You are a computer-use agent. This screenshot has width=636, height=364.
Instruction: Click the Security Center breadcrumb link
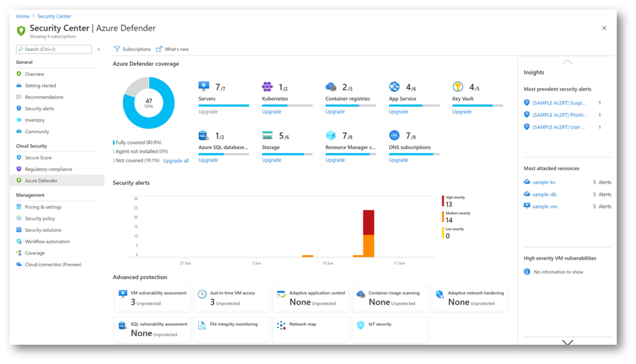[x=55, y=16]
